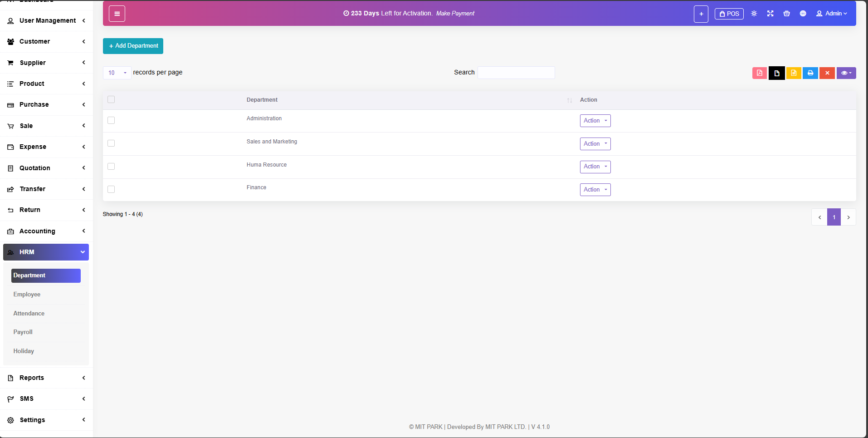The height and width of the screenshot is (438, 868).
Task: Open column visibility eye dropdown
Action: tap(846, 73)
